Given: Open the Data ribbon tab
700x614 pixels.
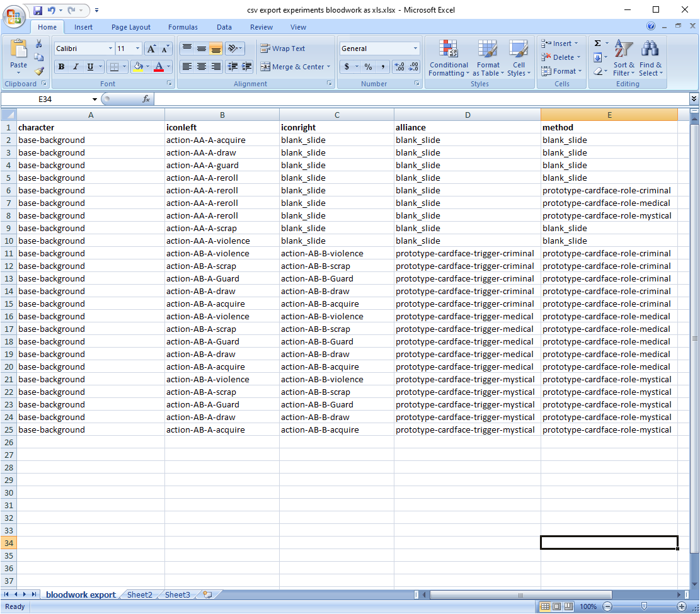Looking at the screenshot, I should pyautogui.click(x=224, y=27).
